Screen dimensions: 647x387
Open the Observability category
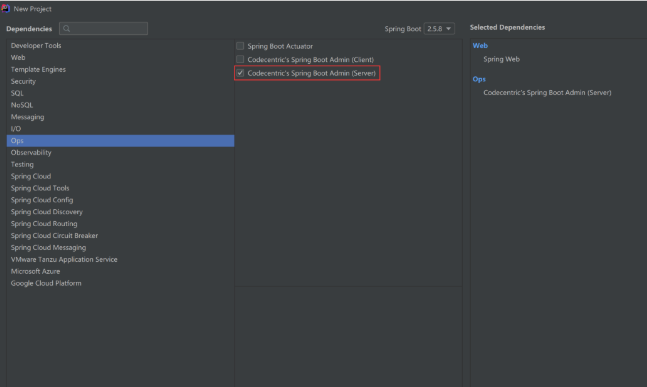click(x=120, y=153)
